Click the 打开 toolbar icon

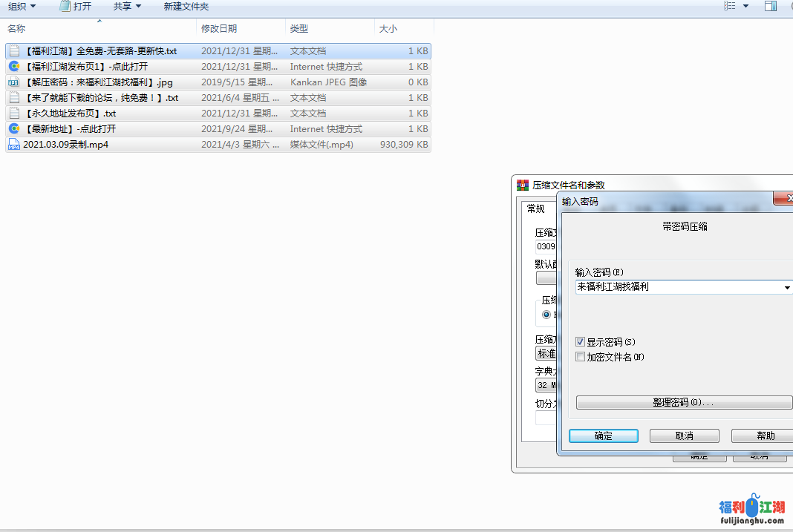(x=62, y=6)
